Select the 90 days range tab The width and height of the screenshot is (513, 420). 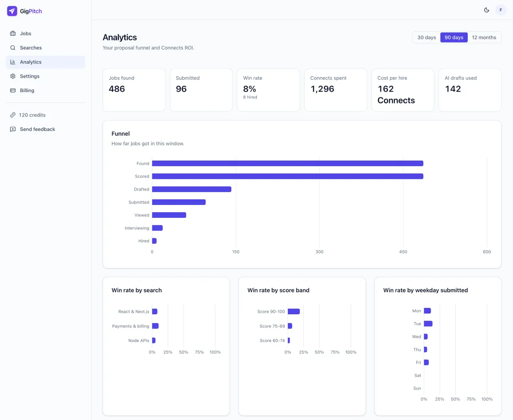pyautogui.click(x=454, y=38)
